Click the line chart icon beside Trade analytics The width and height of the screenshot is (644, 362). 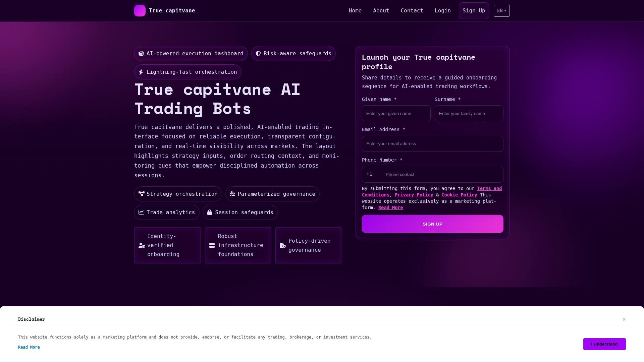[x=141, y=212]
